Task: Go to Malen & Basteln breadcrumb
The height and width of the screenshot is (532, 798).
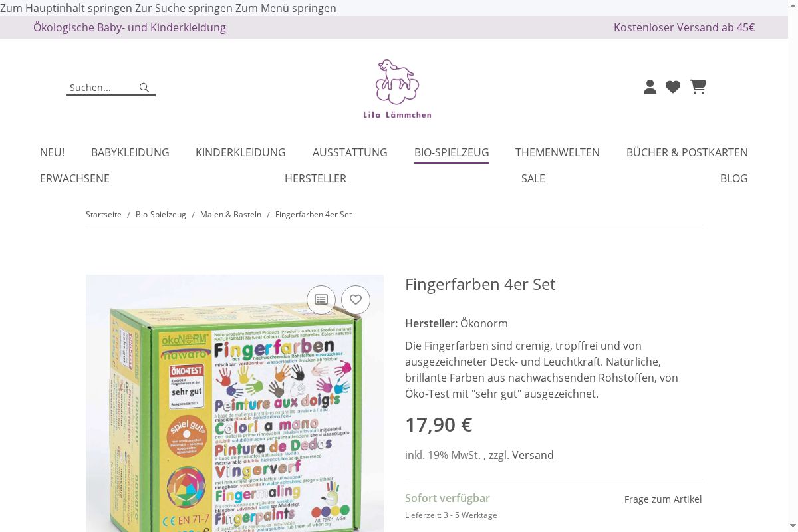Action: [231, 215]
